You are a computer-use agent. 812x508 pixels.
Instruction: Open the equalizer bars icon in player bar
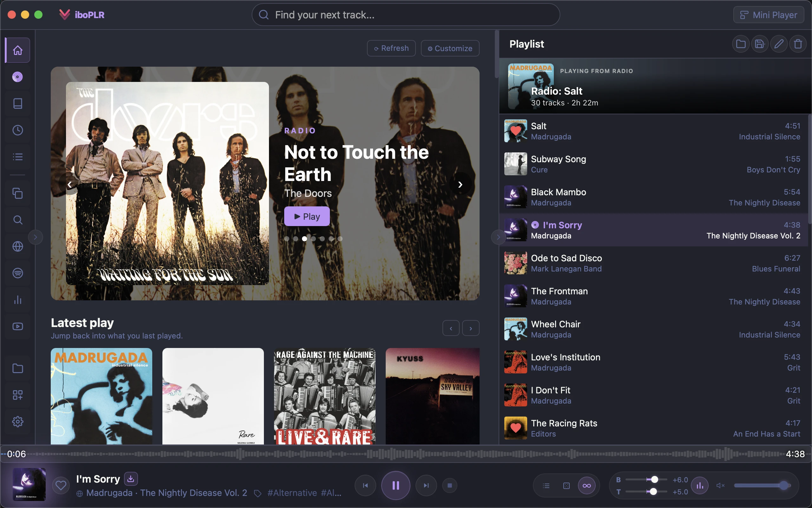pos(700,485)
